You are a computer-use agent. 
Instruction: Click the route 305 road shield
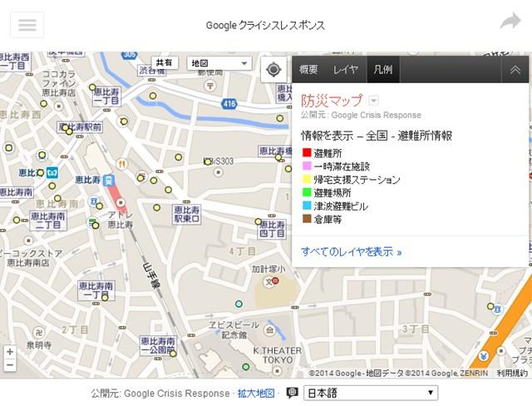click(130, 54)
